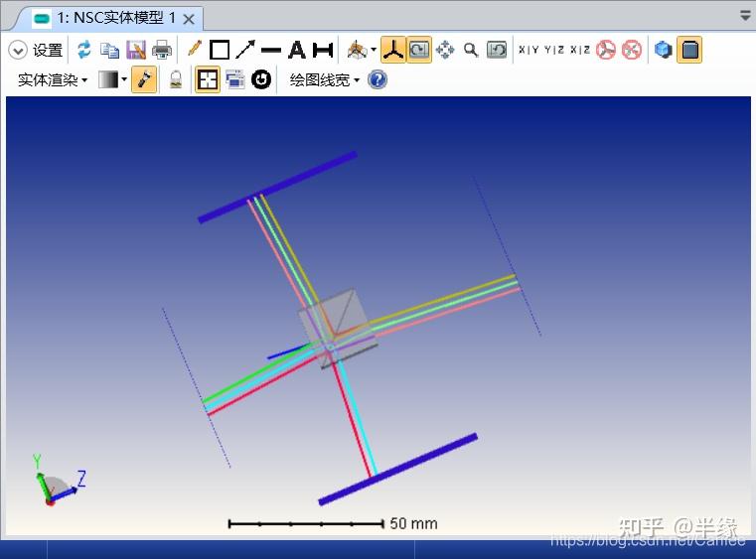
Task: Click the save image icon
Action: click(x=136, y=50)
